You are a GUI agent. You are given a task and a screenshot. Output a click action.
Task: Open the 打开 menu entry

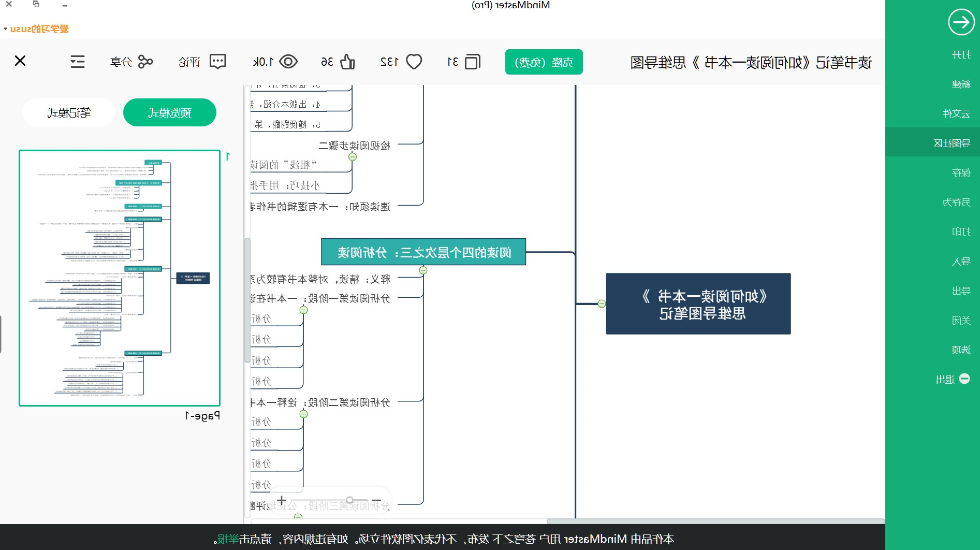[961, 54]
